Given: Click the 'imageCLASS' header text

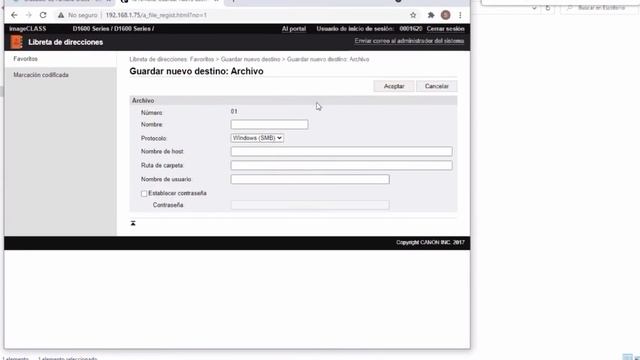Looking at the screenshot, I should pyautogui.click(x=28, y=29).
